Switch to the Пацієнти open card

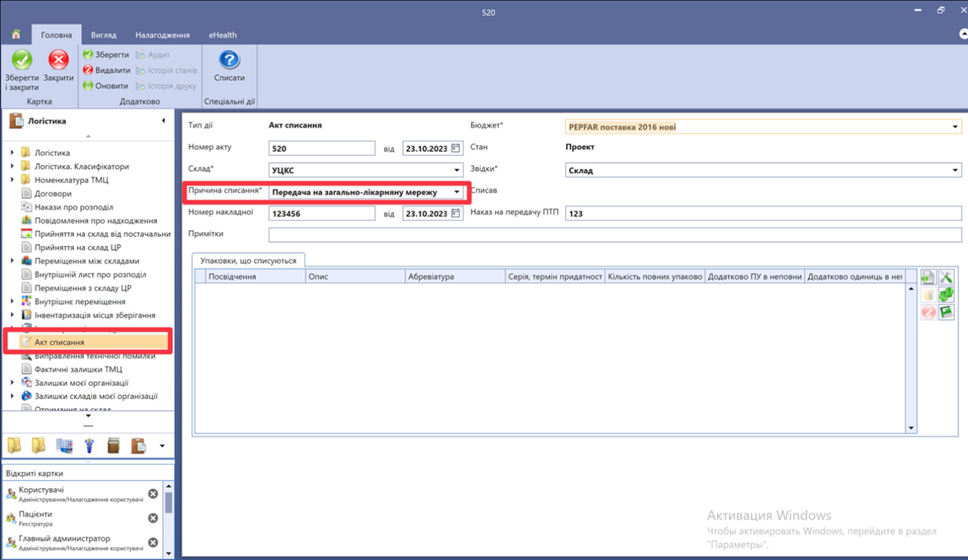pos(75,518)
